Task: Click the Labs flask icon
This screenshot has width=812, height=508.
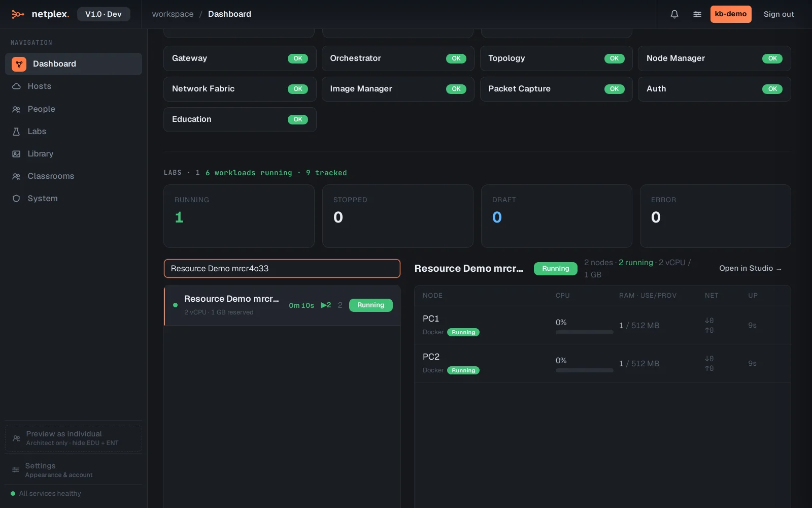Action: tap(16, 132)
